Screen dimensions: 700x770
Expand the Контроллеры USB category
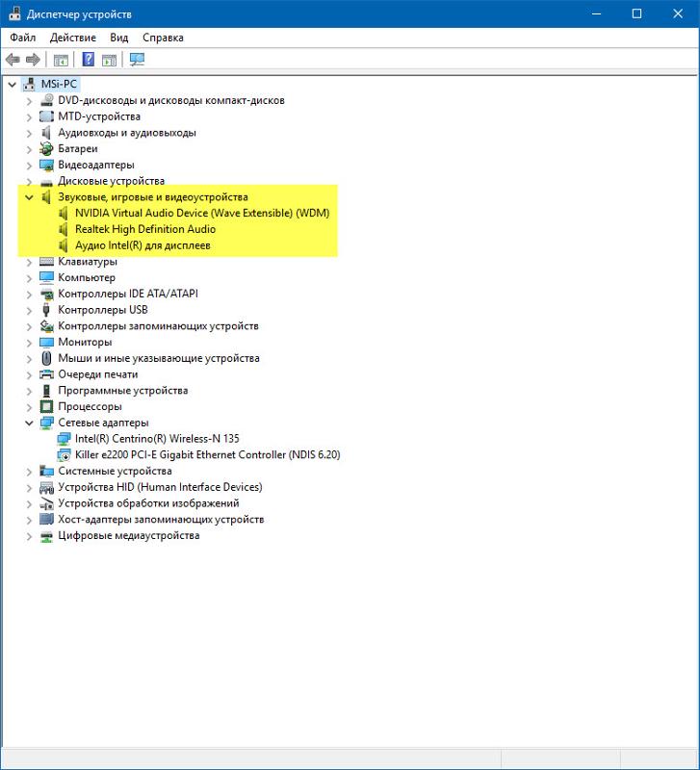(x=29, y=310)
